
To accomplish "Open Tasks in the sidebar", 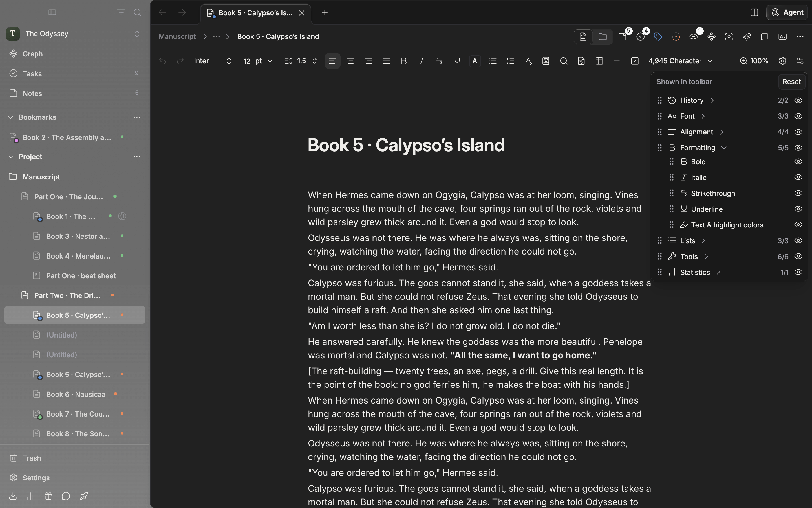I will click(32, 74).
